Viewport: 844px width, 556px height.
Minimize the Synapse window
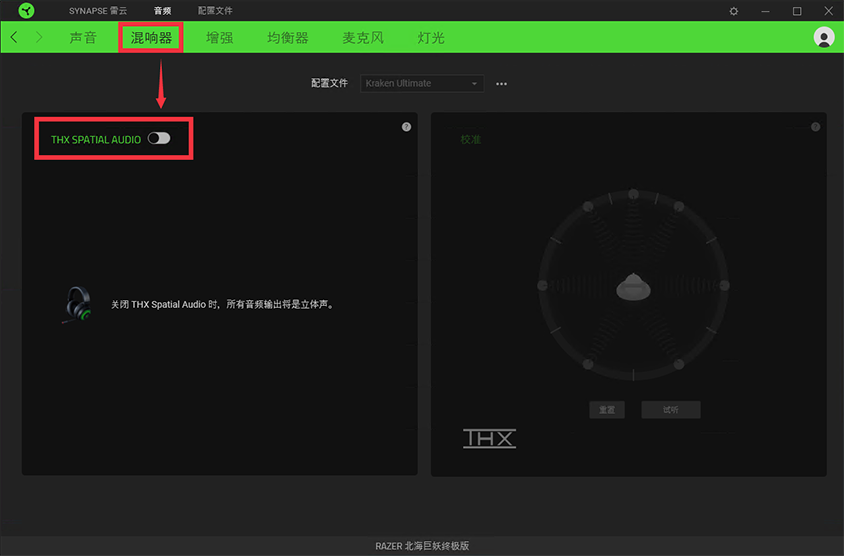[765, 11]
